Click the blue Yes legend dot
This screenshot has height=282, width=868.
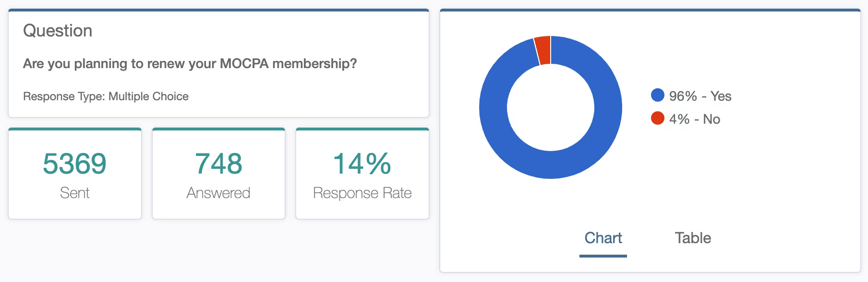click(657, 95)
